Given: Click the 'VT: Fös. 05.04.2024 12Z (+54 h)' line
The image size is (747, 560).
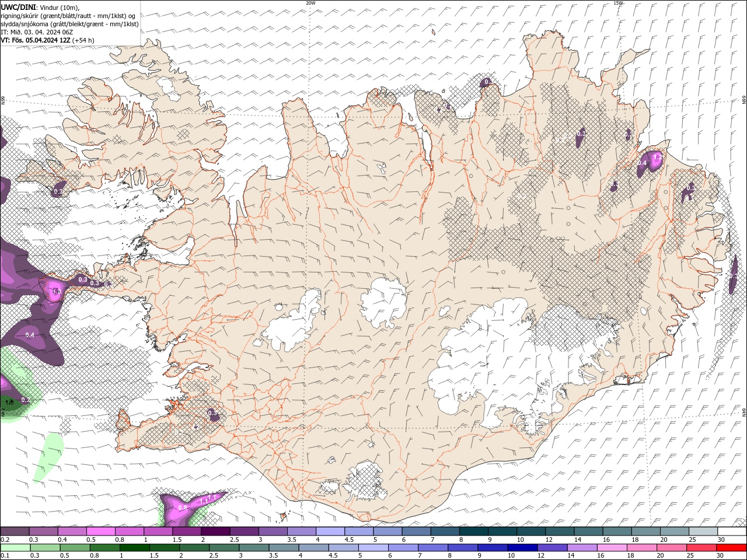Looking at the screenshot, I should coord(47,40).
